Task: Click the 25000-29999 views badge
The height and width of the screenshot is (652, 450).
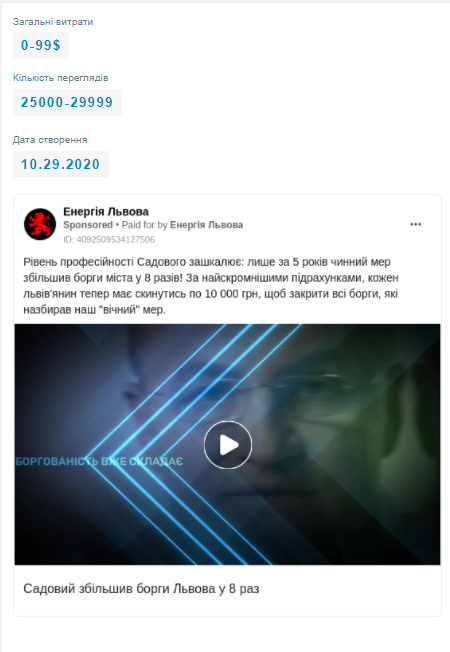Action: [x=67, y=102]
